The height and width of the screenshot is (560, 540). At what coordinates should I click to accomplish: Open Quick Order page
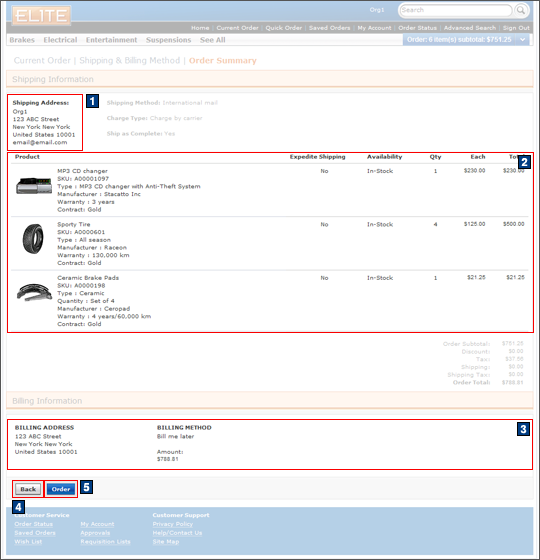pos(284,28)
